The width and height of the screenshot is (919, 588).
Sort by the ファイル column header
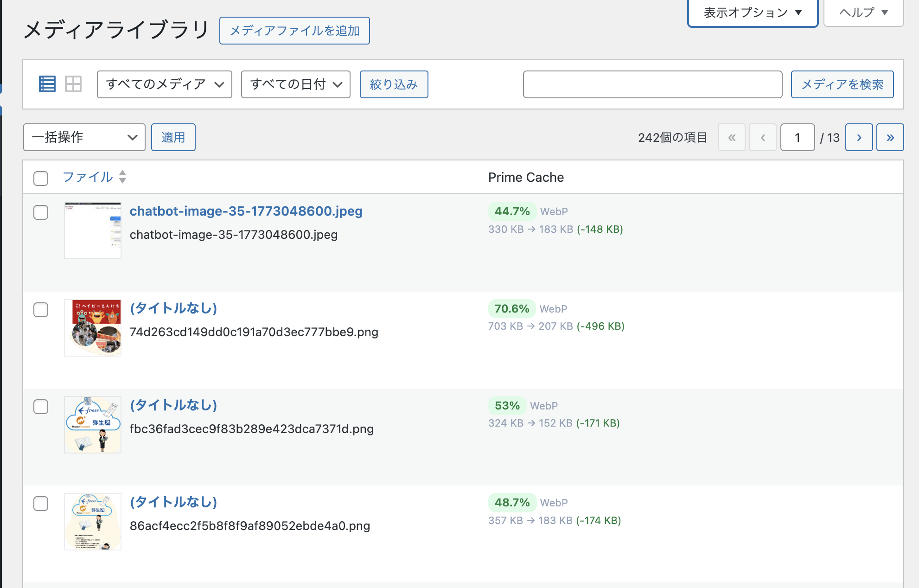[x=88, y=177]
